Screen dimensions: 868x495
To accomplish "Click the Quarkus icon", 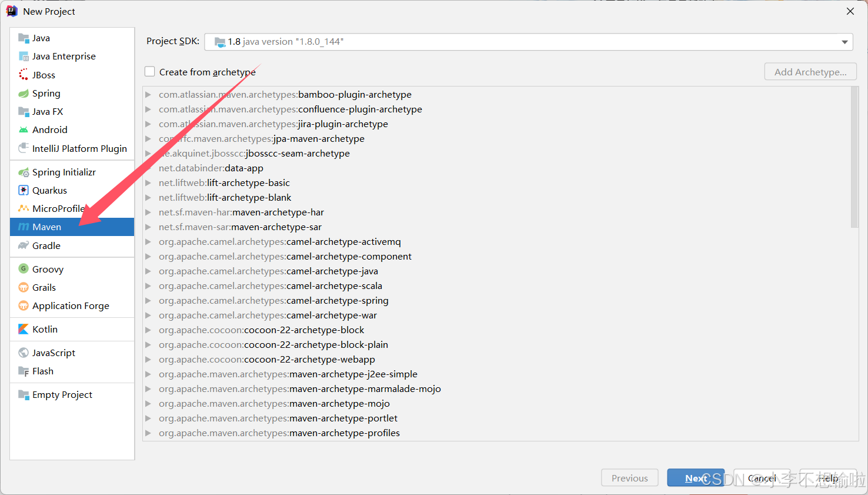I will click(24, 190).
